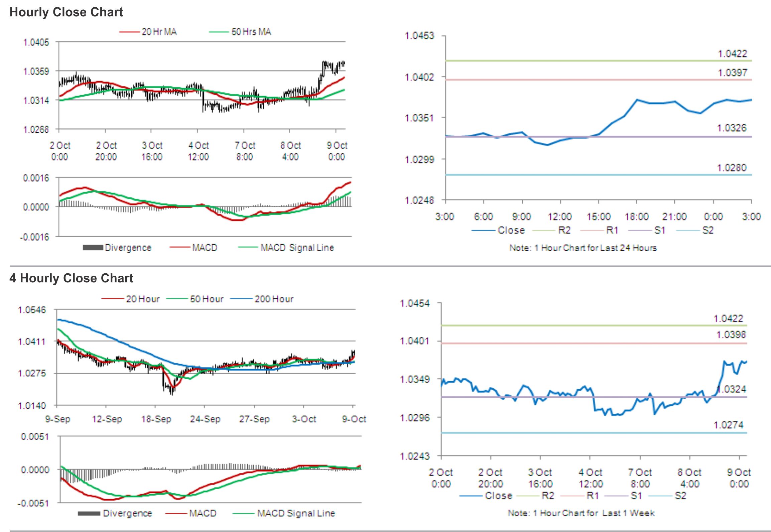
Task: Click the 1.0274 S2 level label
Action: pos(729,425)
